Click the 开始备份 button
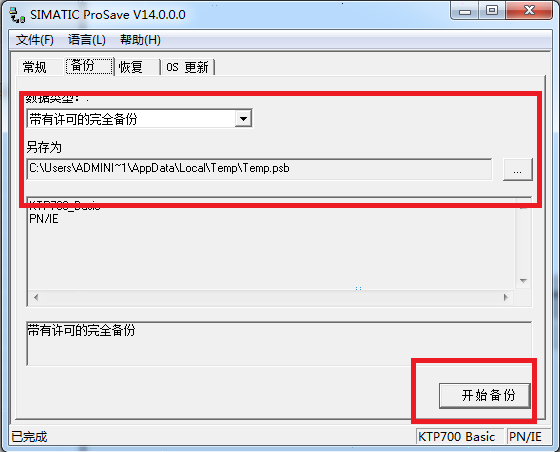Screen dimensions: 560x452 pyautogui.click(x=485, y=396)
